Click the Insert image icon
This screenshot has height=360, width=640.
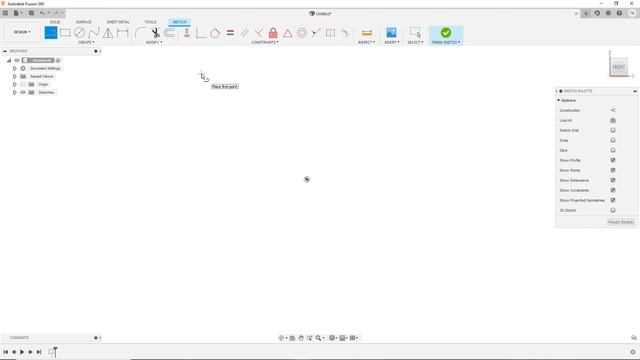391,33
